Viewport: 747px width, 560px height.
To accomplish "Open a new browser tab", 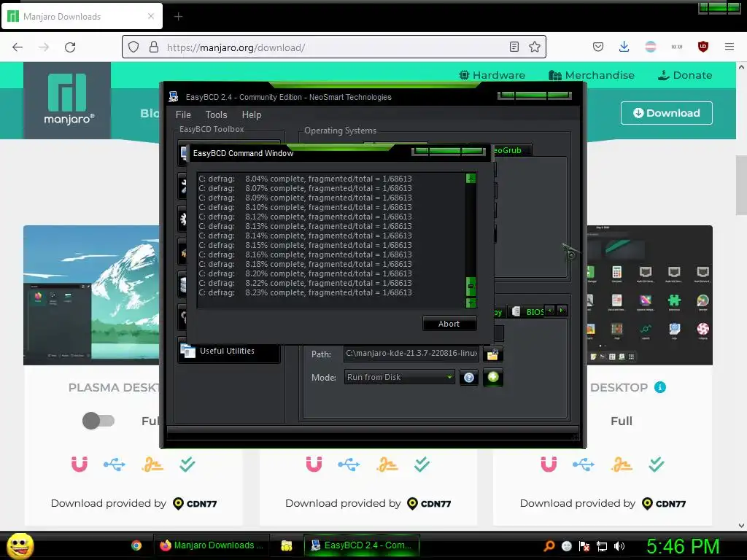I will (x=178, y=17).
